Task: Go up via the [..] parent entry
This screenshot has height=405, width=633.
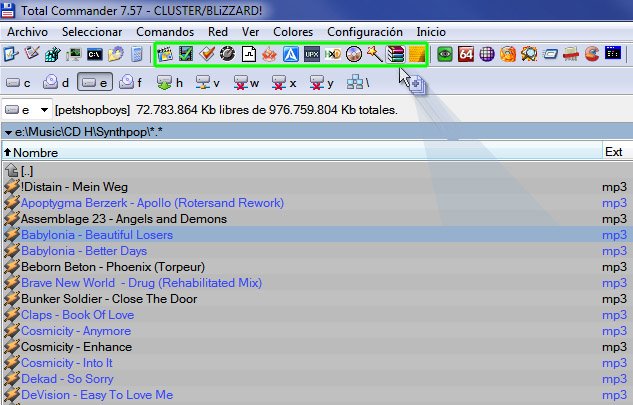Action: click(316, 171)
